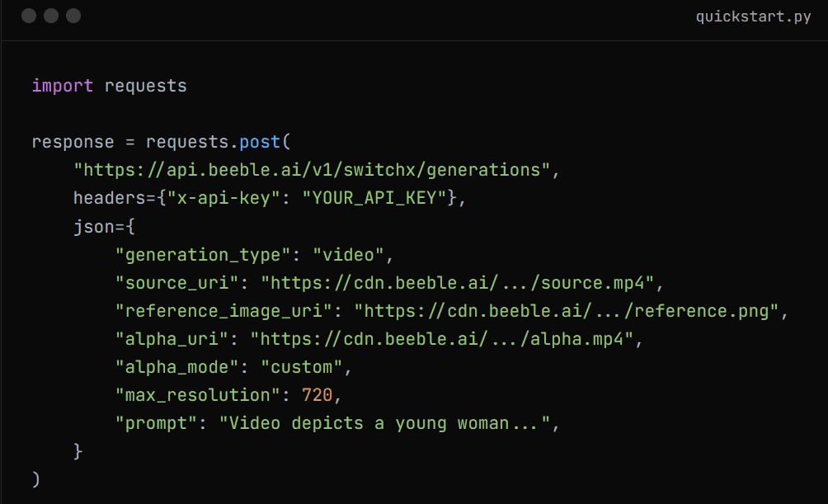The image size is (828, 504).
Task: Click the "Video depicts a young woman..." string
Action: [x=385, y=423]
